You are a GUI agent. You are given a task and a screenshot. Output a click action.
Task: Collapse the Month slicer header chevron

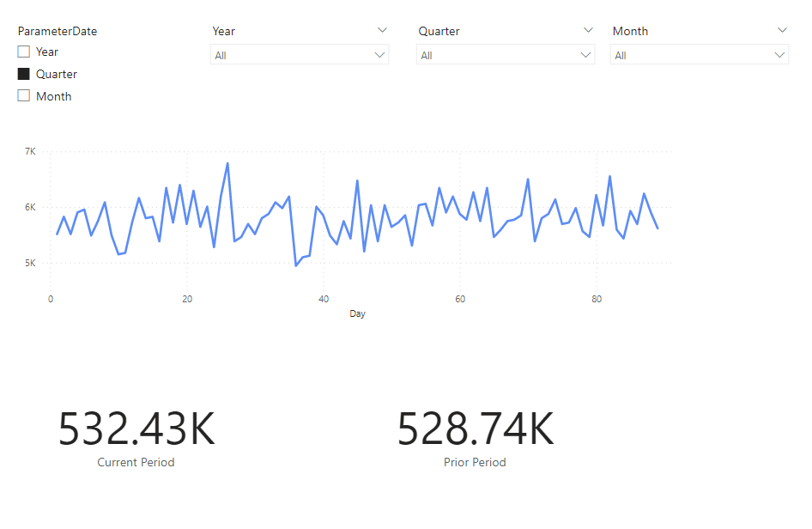click(x=783, y=31)
